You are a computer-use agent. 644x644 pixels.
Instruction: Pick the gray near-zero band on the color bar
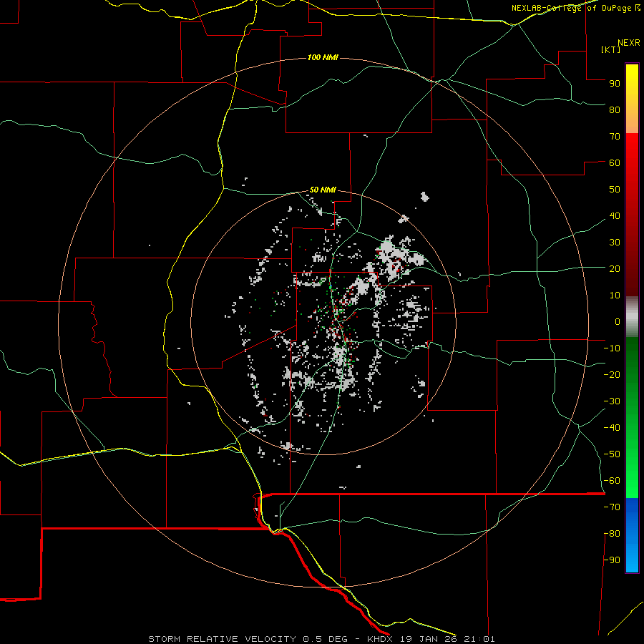pos(632,317)
